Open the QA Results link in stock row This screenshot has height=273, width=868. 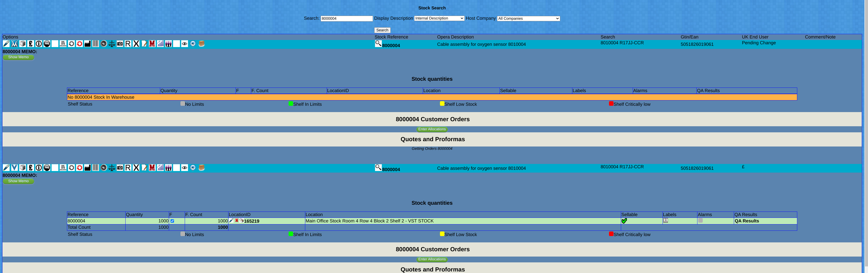pos(746,221)
